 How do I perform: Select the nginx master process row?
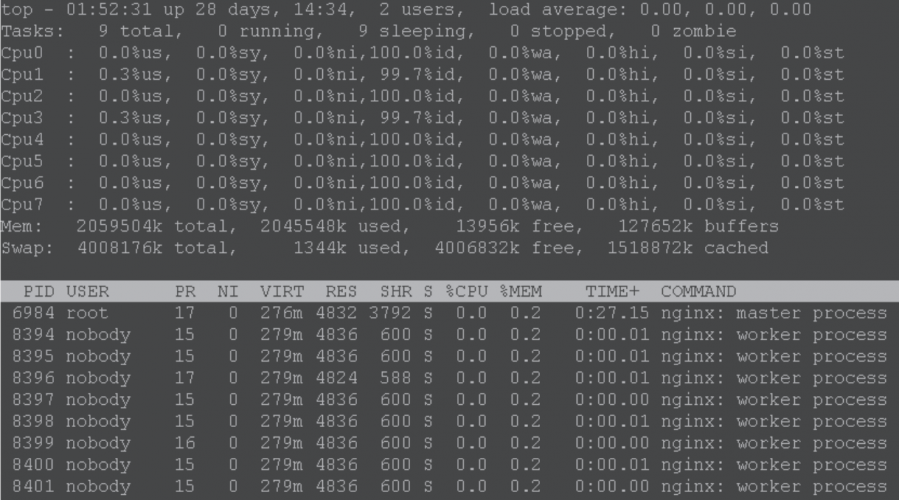click(x=449, y=314)
